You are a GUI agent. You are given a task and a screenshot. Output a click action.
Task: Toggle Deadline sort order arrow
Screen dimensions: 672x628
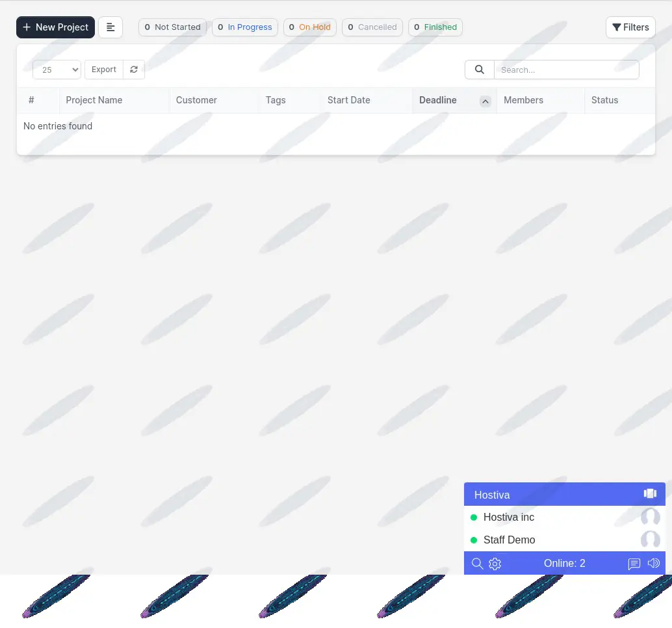pos(485,101)
